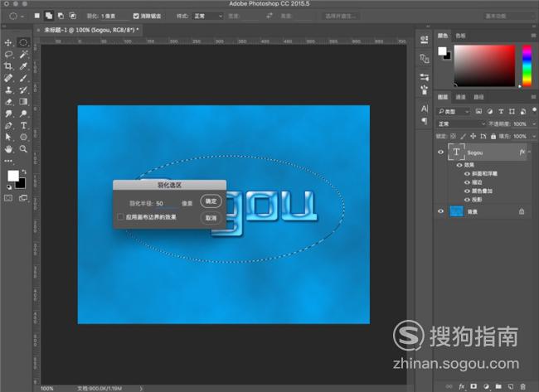The width and height of the screenshot is (539, 392).
Task: Select the Horizontal Type tool
Action: [x=23, y=125]
